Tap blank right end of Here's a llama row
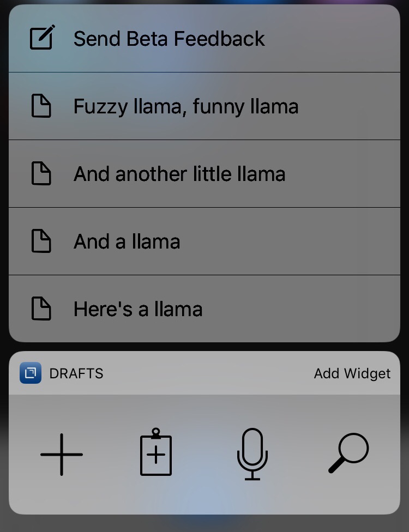Image resolution: width=409 pixels, height=532 pixels. (338, 309)
